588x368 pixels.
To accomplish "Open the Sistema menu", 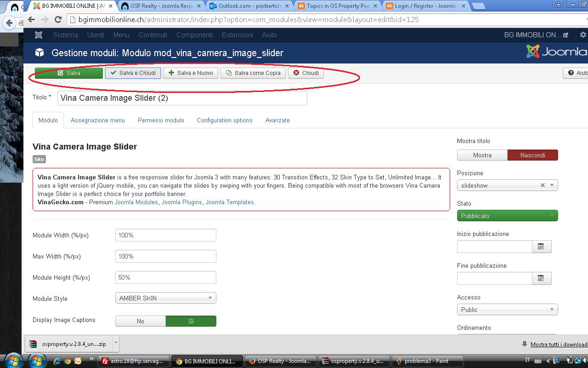I will (x=66, y=35).
